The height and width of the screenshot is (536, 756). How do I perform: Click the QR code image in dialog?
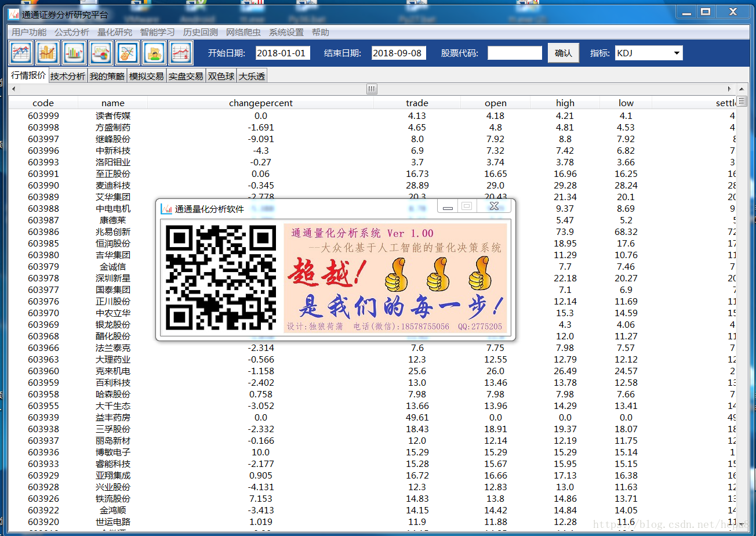point(221,278)
